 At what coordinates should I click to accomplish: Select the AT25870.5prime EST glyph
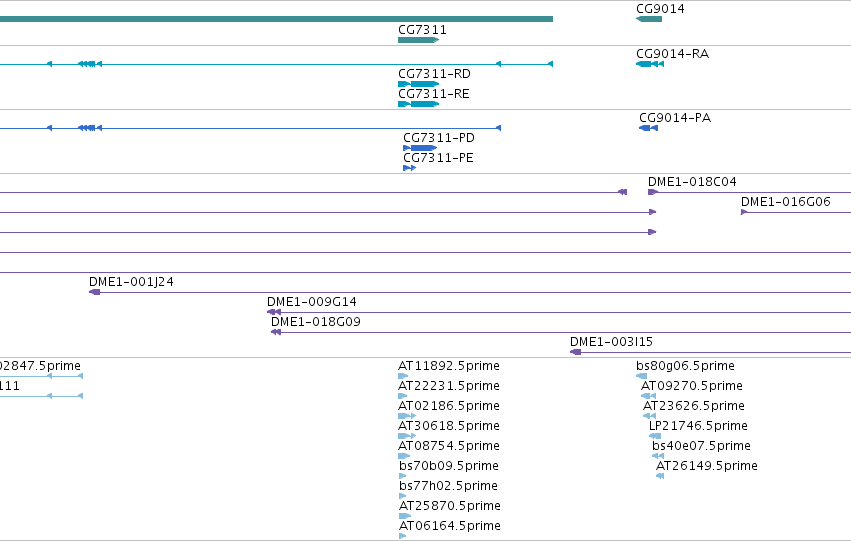[405, 516]
